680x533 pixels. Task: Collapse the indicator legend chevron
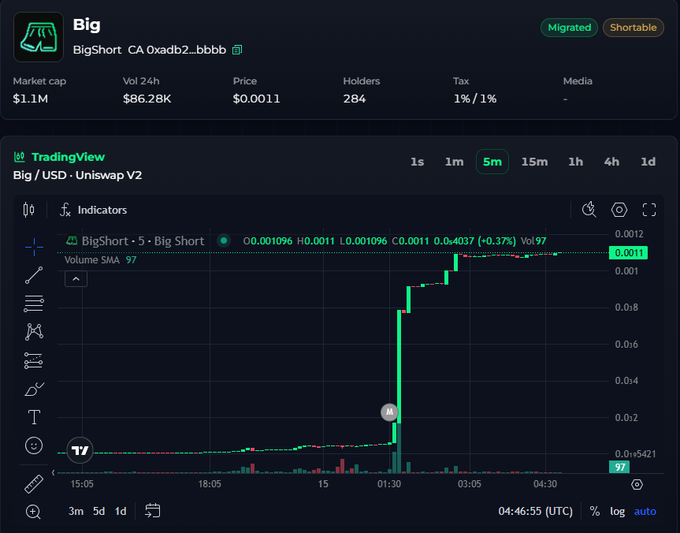click(x=76, y=279)
